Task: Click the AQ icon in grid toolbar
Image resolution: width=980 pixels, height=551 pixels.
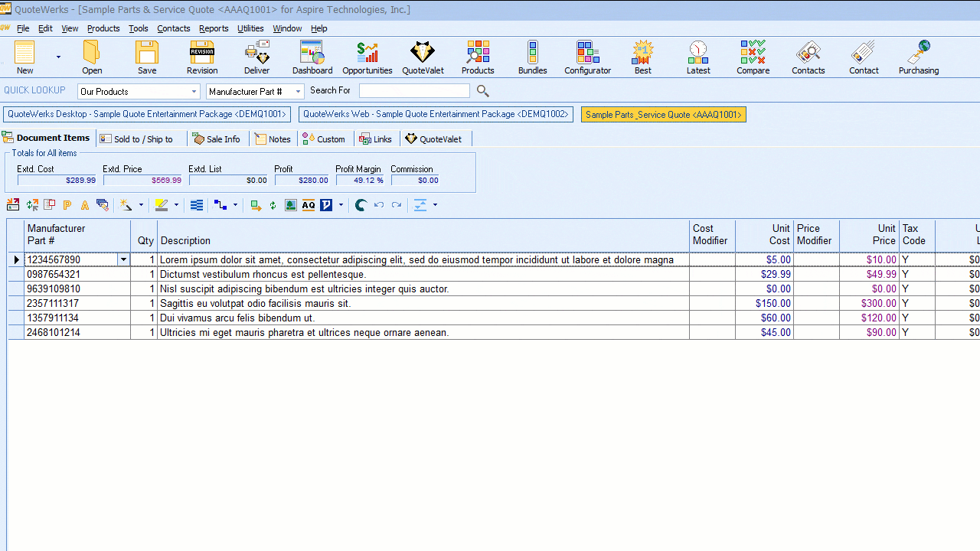Action: tap(309, 205)
